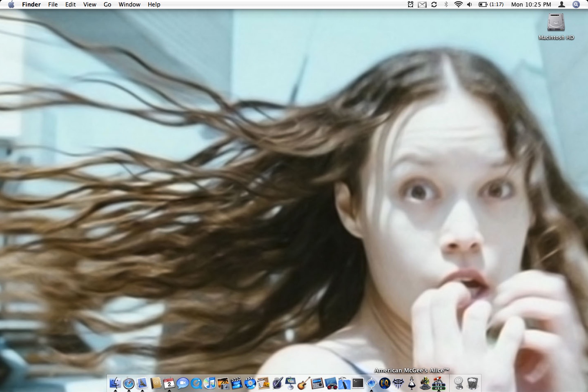Image resolution: width=588 pixels, height=392 pixels.
Task: Launch the ink pen app in the Dock
Action: click(x=277, y=383)
